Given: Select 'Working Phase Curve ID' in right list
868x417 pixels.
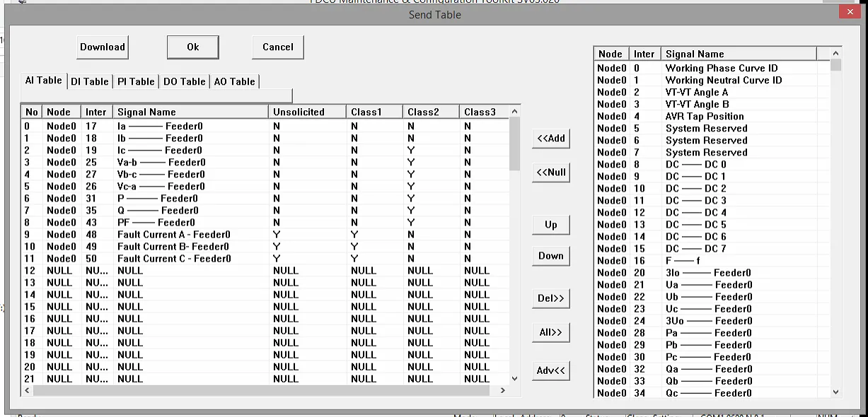Looking at the screenshot, I should [712, 69].
